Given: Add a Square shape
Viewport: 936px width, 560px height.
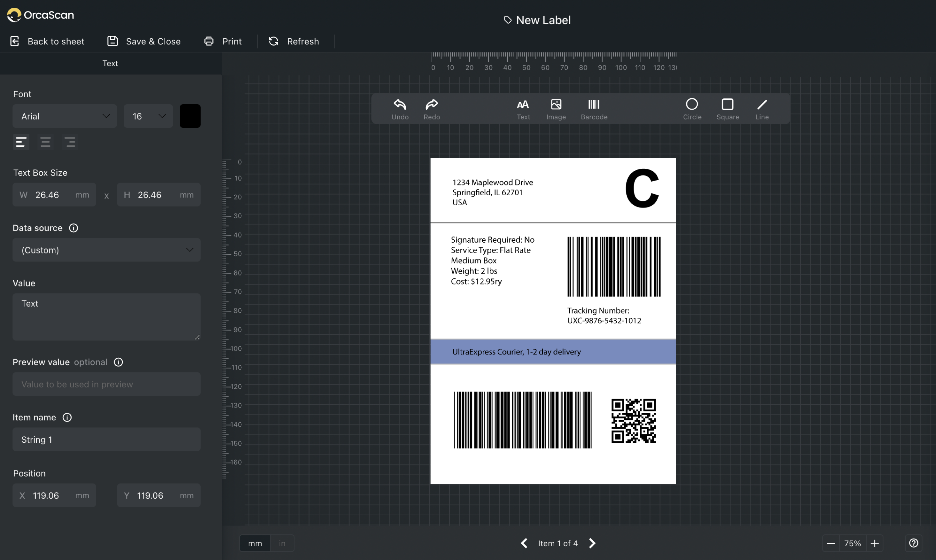Looking at the screenshot, I should 728,109.
